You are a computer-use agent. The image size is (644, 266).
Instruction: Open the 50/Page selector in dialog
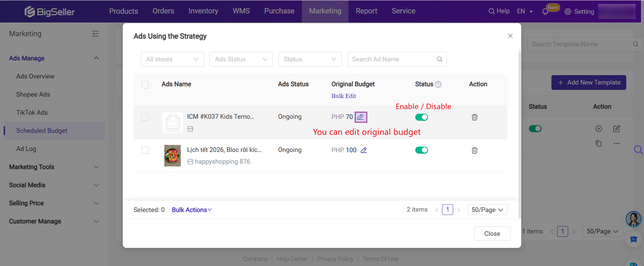487,210
